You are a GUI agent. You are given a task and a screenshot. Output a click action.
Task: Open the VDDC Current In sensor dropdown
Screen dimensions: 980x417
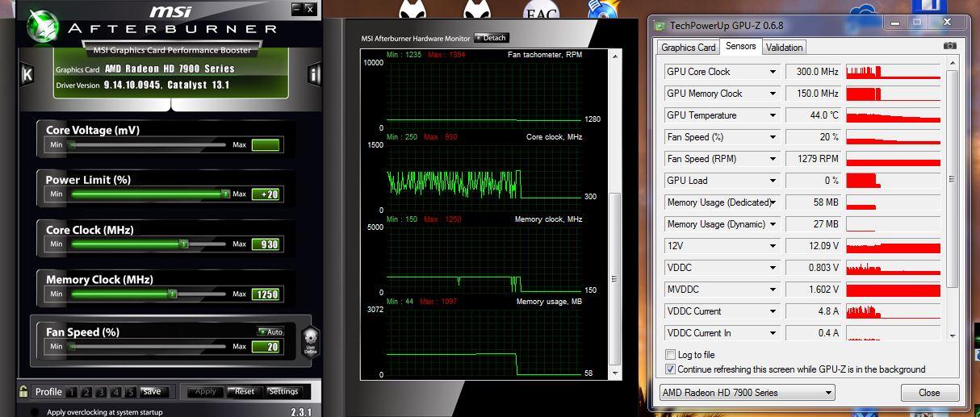click(773, 333)
